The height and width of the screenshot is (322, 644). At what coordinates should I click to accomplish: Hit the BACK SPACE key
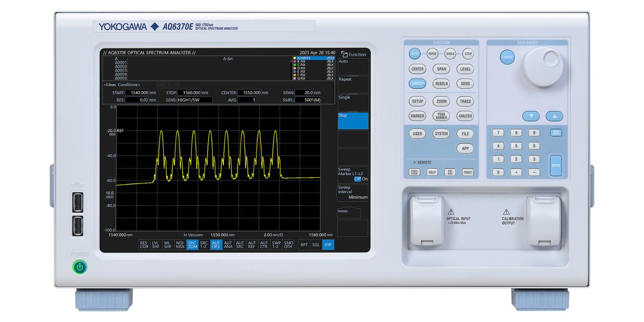pyautogui.click(x=555, y=133)
